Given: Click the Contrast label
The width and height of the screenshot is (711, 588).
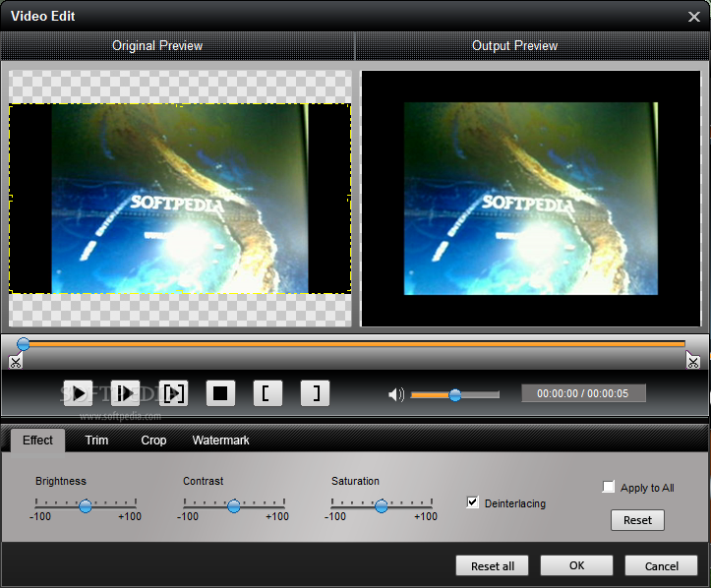Looking at the screenshot, I should (204, 481).
